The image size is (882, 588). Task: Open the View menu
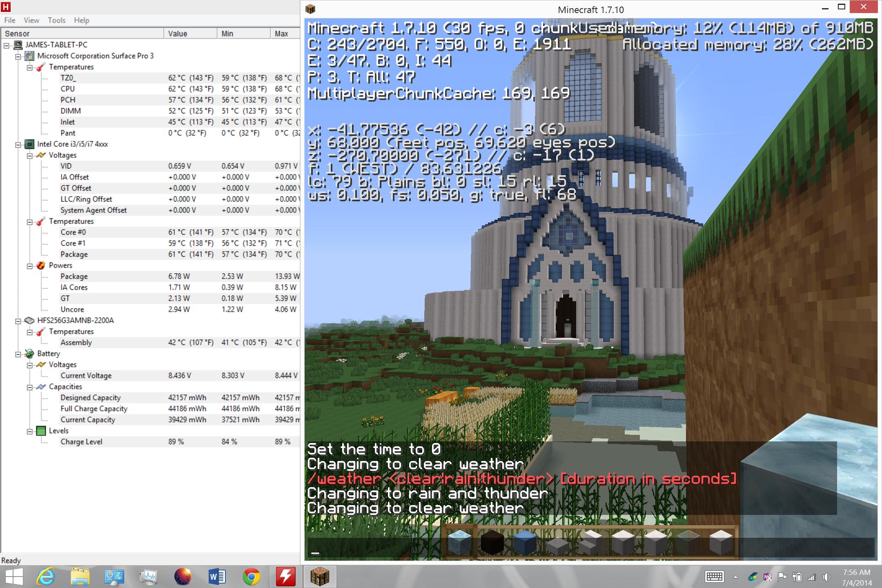tap(31, 20)
